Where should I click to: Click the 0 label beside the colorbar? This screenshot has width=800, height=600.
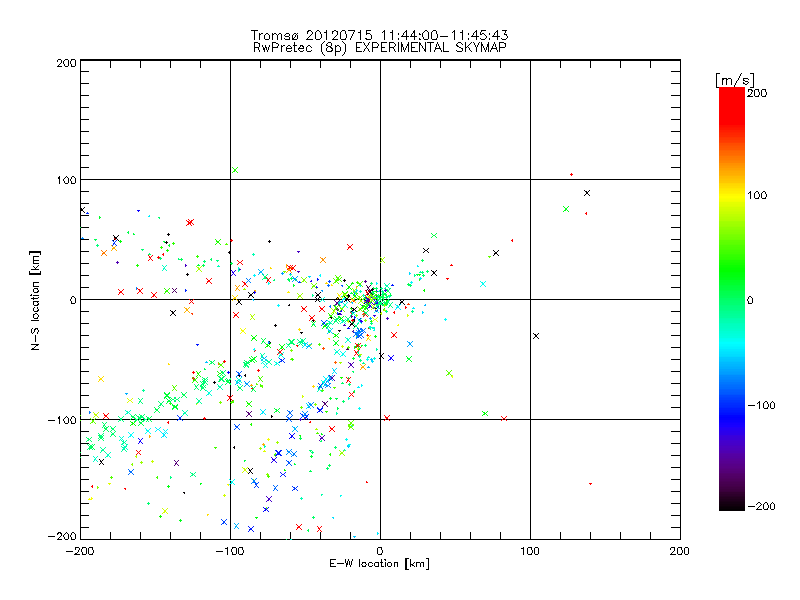click(750, 301)
